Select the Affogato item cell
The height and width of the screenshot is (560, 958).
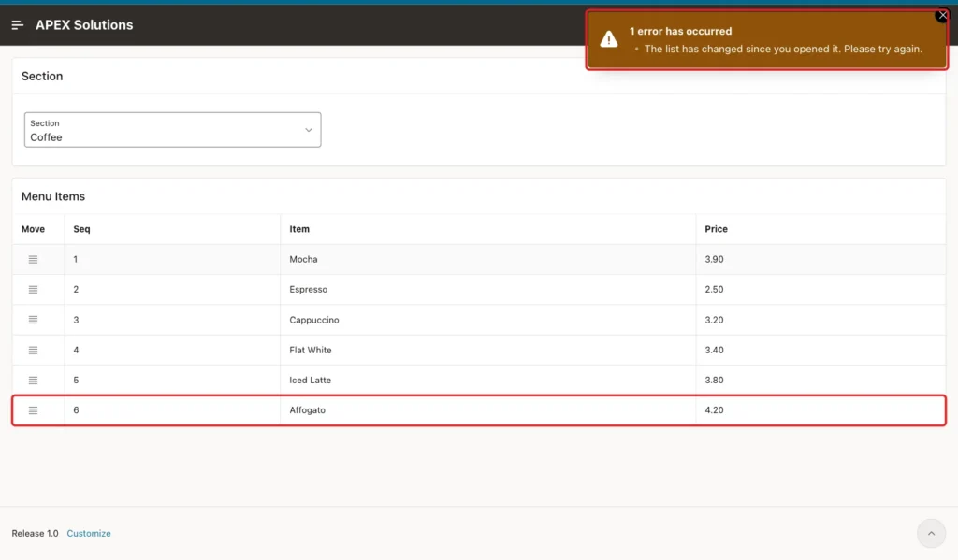[x=487, y=410]
